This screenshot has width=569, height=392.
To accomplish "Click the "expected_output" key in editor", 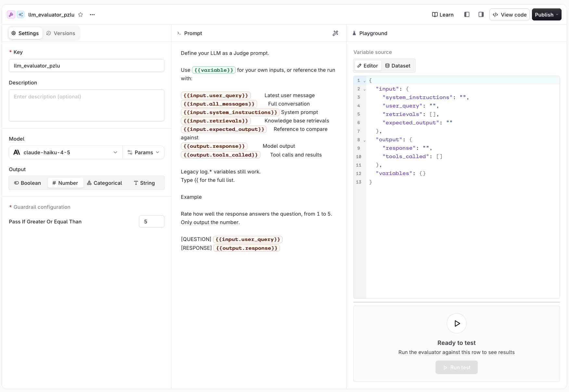I will click(x=411, y=122).
